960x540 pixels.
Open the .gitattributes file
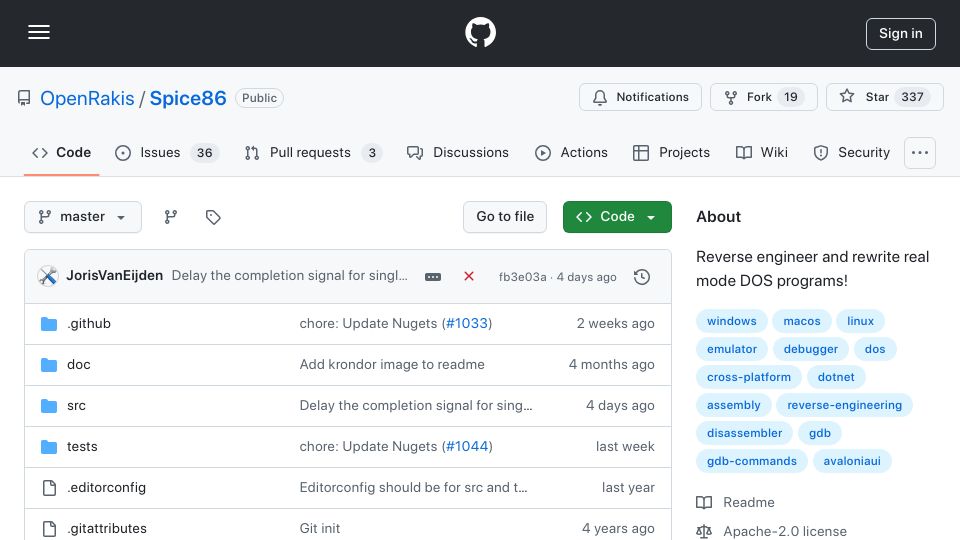point(107,528)
